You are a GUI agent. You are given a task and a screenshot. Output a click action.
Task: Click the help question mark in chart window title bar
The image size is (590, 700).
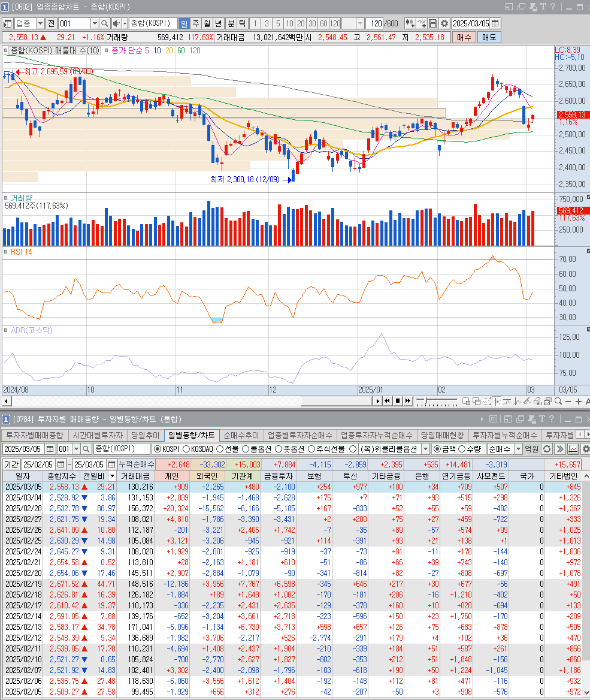[x=552, y=7]
